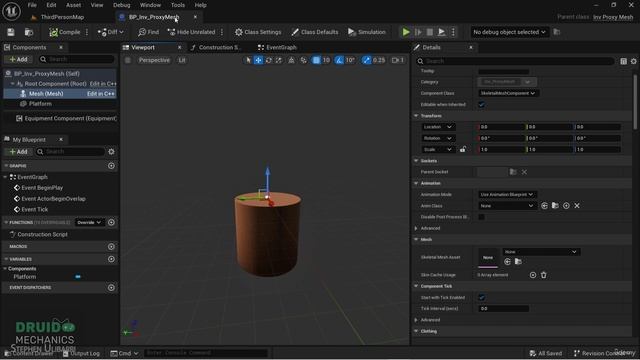Empty Skin Cache Usage array with trash icon

click(x=544, y=275)
